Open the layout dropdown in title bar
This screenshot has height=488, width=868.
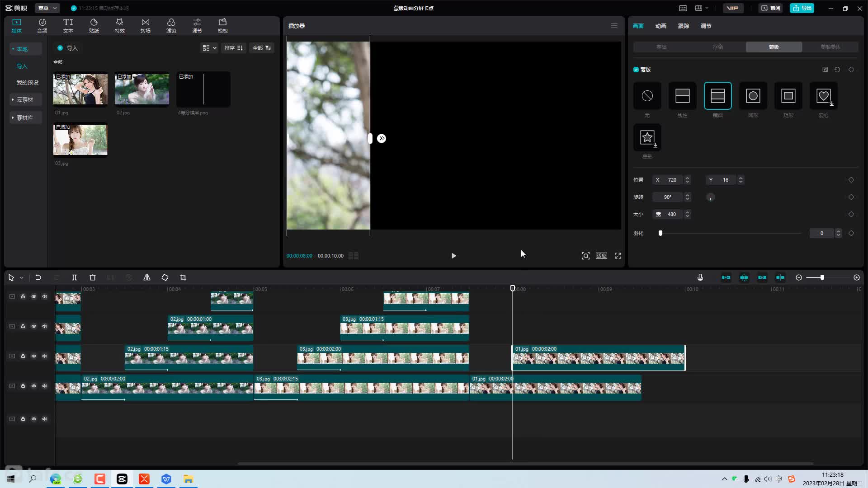click(x=701, y=8)
